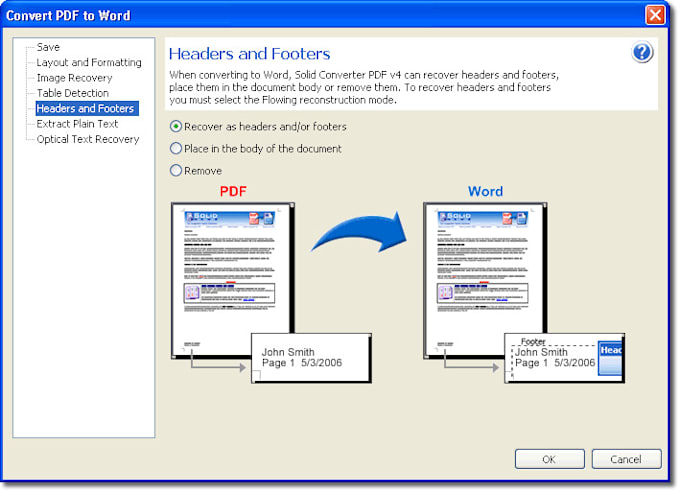Close the Convert PDF to Word dialog

655,15
